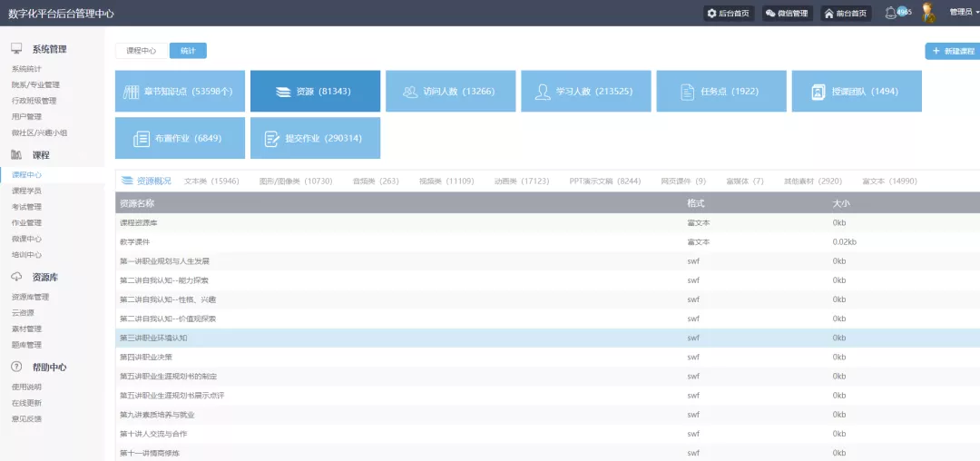Viewport: 980px width, 461px height.
Task: Open 意见反馈 in the sidebar
Action: pos(27,418)
